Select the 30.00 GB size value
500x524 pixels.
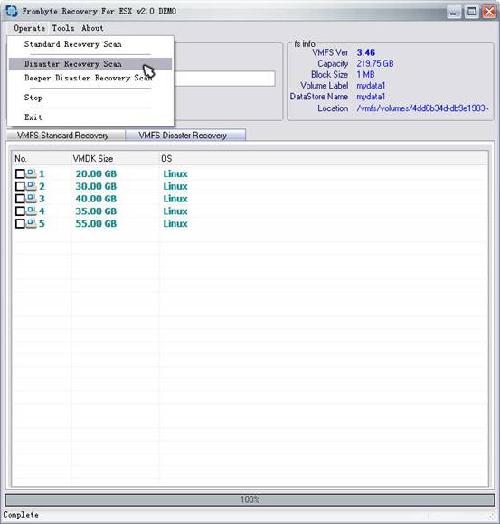[96, 186]
